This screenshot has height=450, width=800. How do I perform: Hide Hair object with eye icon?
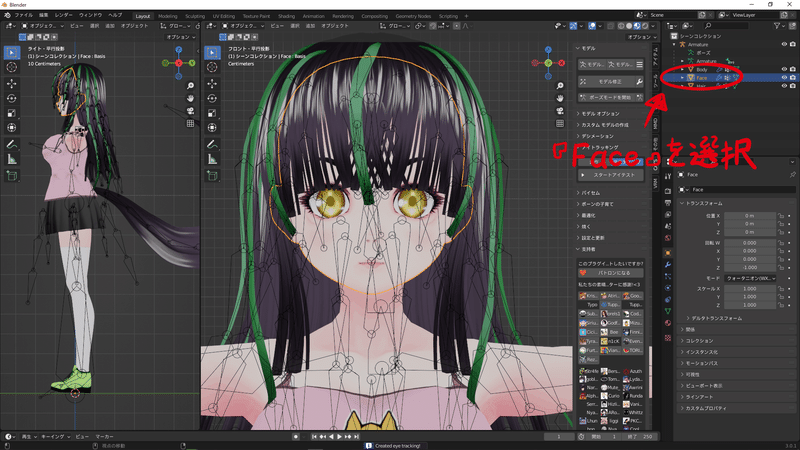(784, 86)
